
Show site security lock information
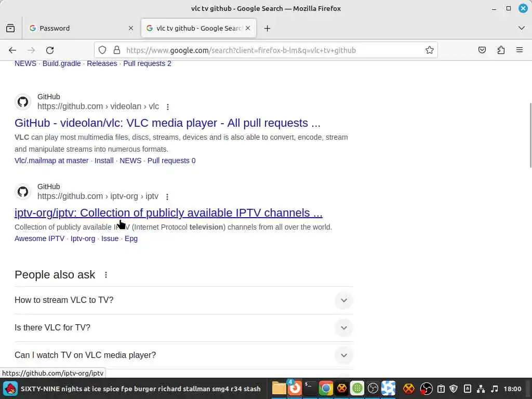[x=117, y=50]
